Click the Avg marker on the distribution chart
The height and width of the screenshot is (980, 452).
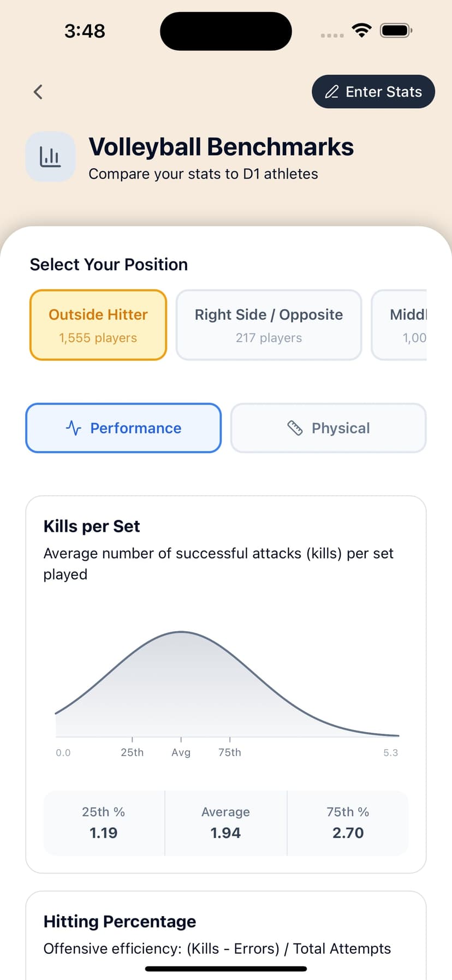[181, 752]
